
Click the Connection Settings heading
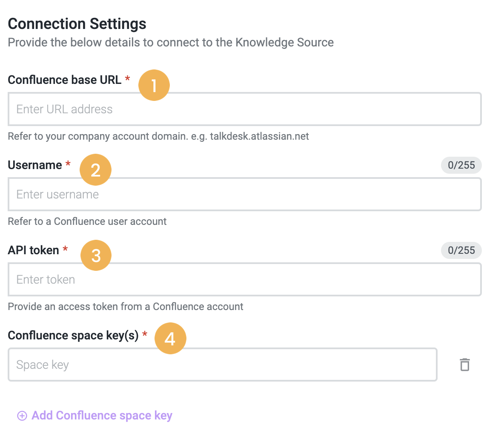(77, 24)
